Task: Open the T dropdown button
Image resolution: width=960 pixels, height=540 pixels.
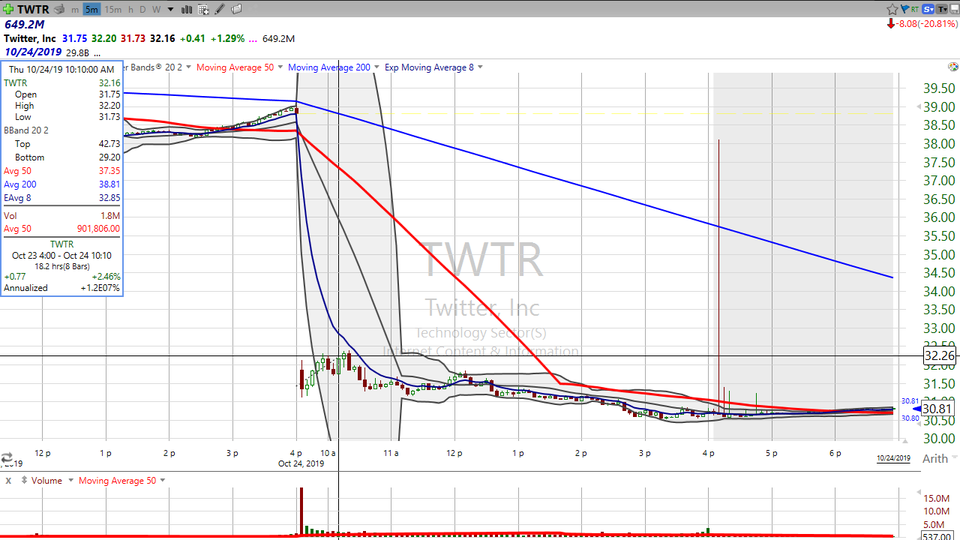Action: 942,9
